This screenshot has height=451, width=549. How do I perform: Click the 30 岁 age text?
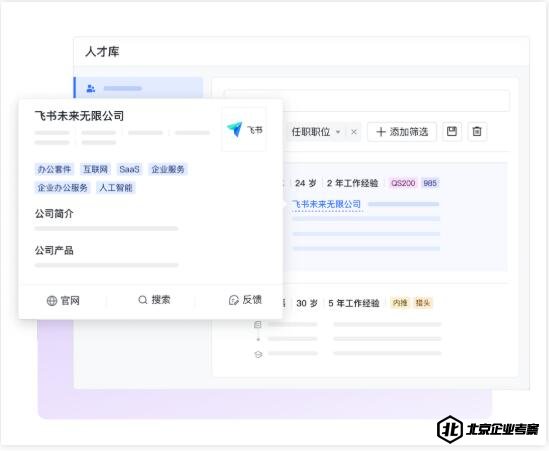(307, 303)
